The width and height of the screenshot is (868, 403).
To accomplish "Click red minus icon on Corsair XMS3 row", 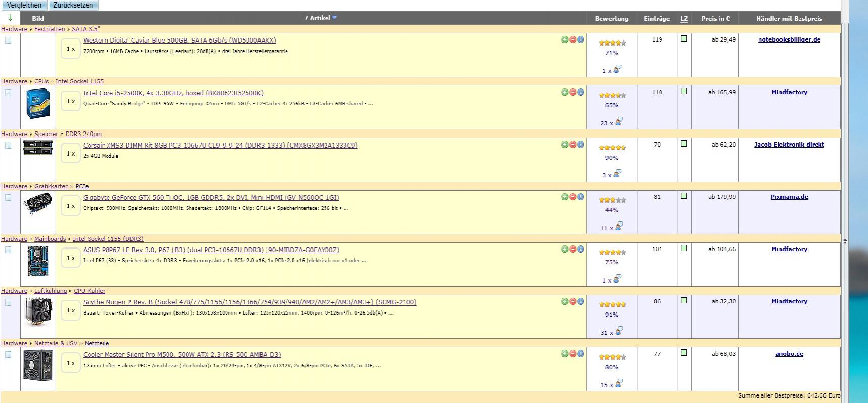I will [x=573, y=145].
